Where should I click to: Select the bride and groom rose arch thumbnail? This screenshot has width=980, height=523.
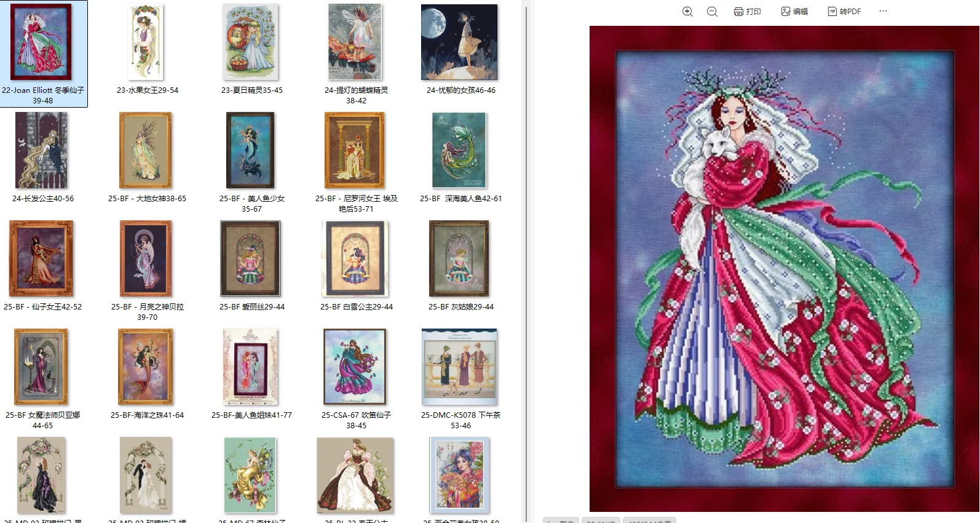(146, 475)
